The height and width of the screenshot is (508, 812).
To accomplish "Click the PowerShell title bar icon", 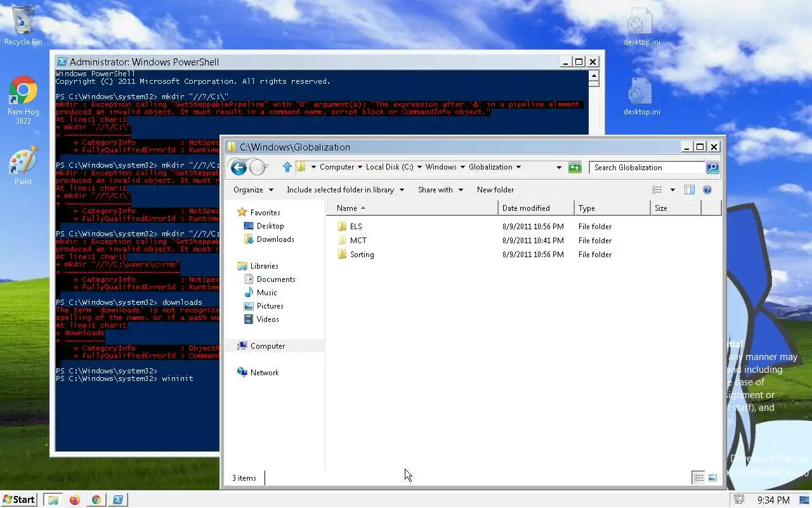I will click(x=62, y=62).
